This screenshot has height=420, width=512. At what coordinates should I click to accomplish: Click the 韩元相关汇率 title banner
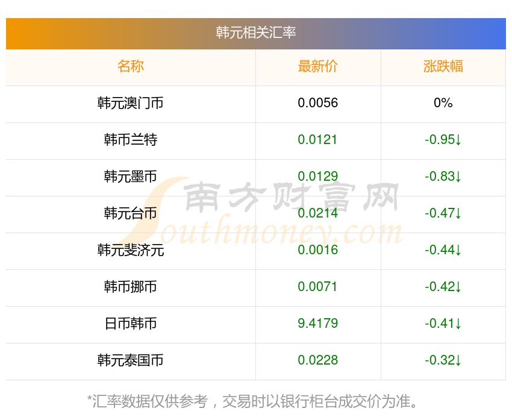pos(256,33)
